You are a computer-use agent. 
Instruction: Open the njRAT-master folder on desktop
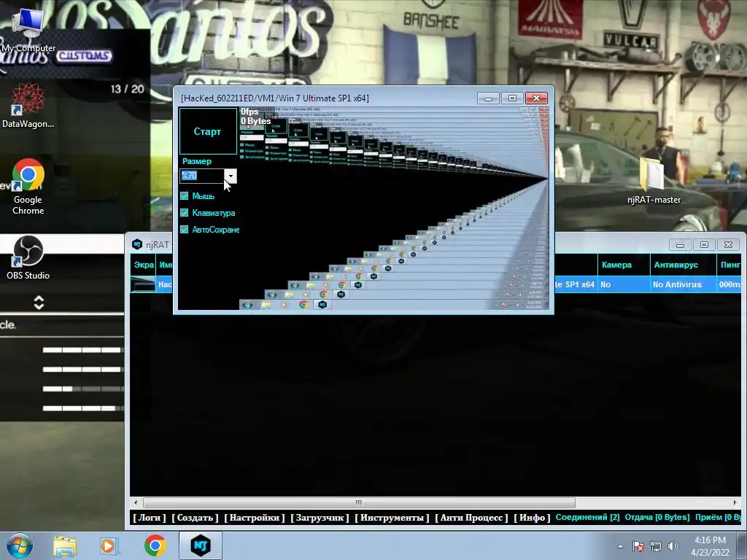pos(654,182)
